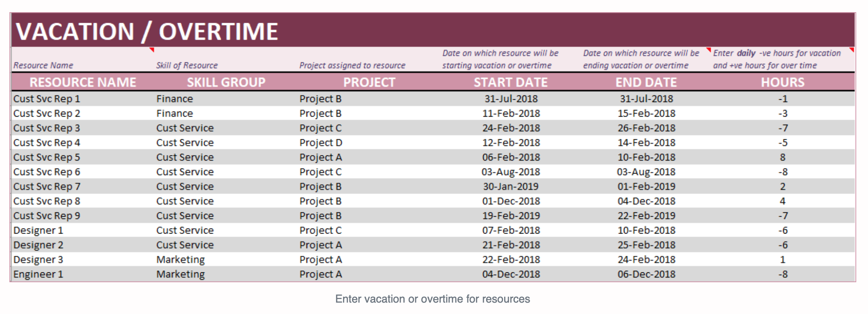Click the 06-Feb-2018 start date cell
Screen dimensions: 868x314
click(511, 157)
